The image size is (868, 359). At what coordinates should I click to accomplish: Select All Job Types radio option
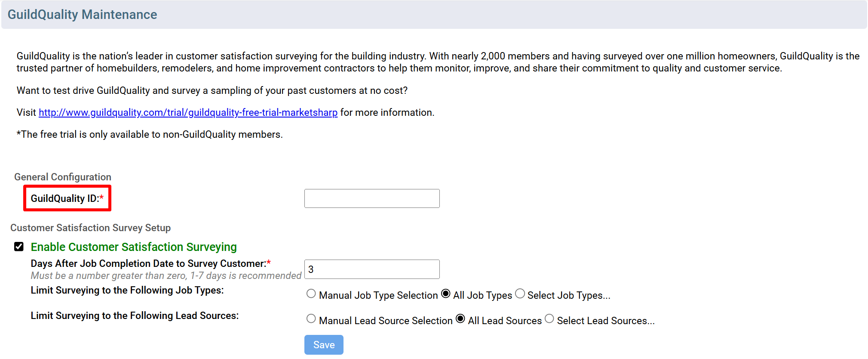point(446,294)
